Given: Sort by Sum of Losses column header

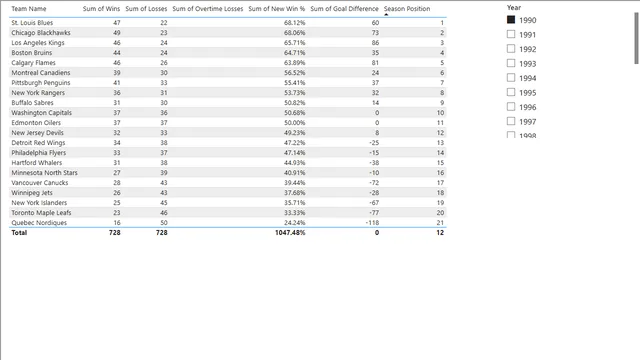Looking at the screenshot, I should tap(146, 9).
